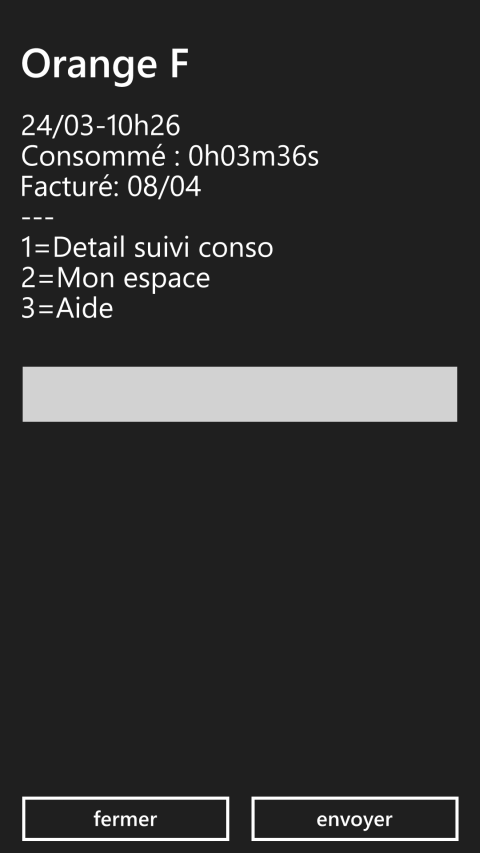Viewport: 480px width, 853px height.
Task: Click the grey reply input field
Action: pyautogui.click(x=239, y=394)
